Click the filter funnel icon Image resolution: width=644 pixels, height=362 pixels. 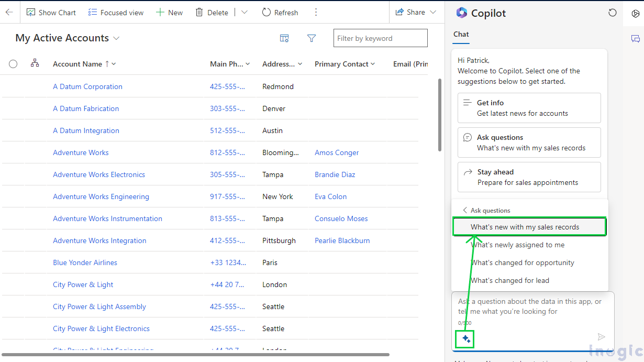click(x=312, y=38)
